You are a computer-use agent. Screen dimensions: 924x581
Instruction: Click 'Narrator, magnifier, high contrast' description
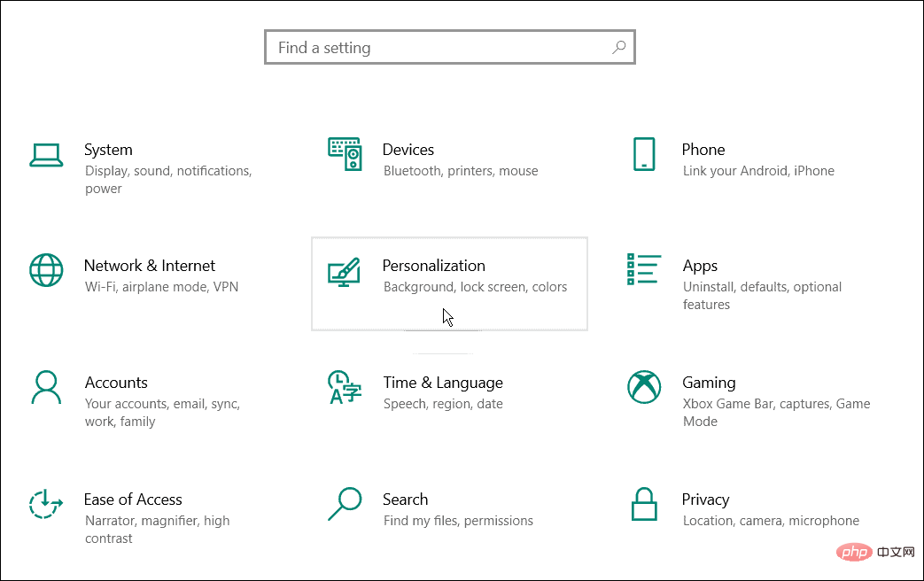pyautogui.click(x=158, y=529)
